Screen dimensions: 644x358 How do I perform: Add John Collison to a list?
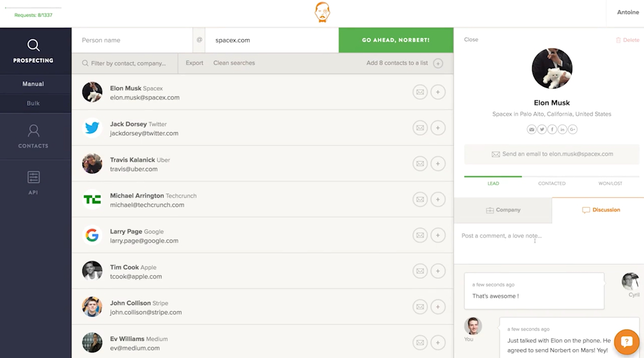point(438,307)
